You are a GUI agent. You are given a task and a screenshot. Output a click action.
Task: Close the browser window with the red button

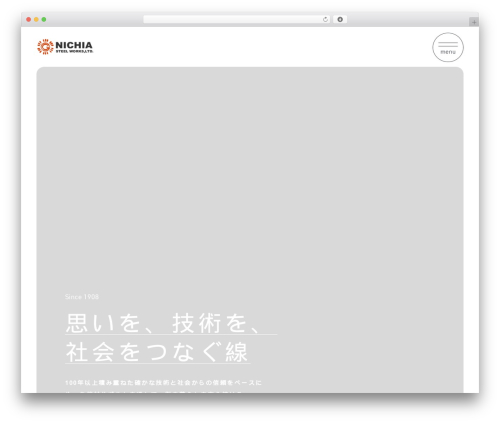(x=29, y=19)
